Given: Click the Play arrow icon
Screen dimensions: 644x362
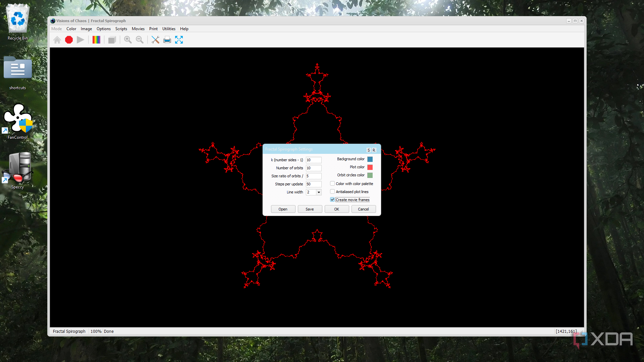Looking at the screenshot, I should coord(80,40).
